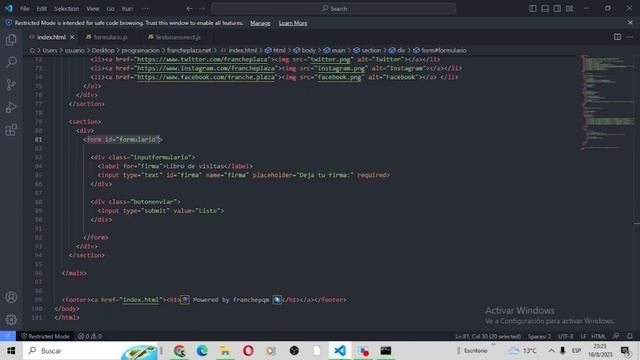Open Opera browser from the taskbar
Viewport: 640px width, 360px height.
click(x=248, y=351)
